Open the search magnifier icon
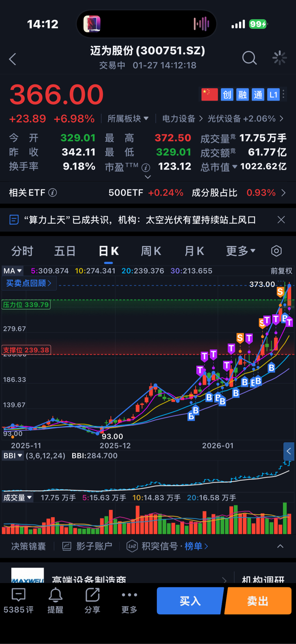 (x=249, y=58)
